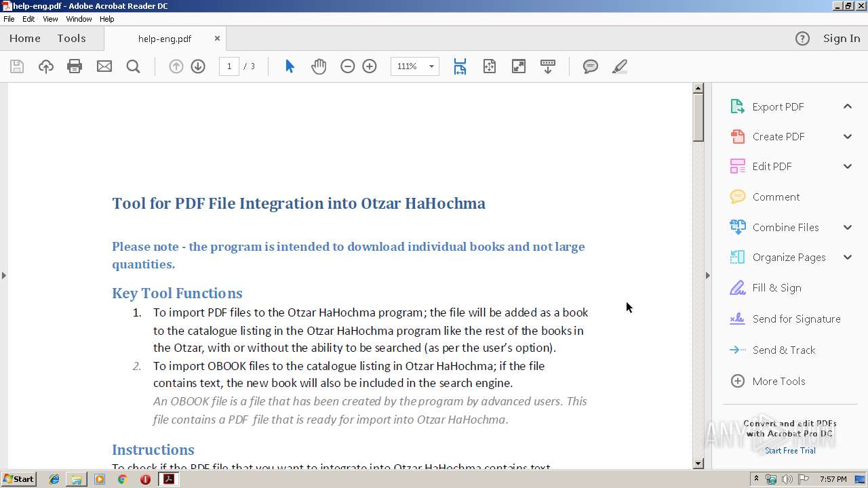
Task: Click the Save file icon
Action: tap(17, 66)
